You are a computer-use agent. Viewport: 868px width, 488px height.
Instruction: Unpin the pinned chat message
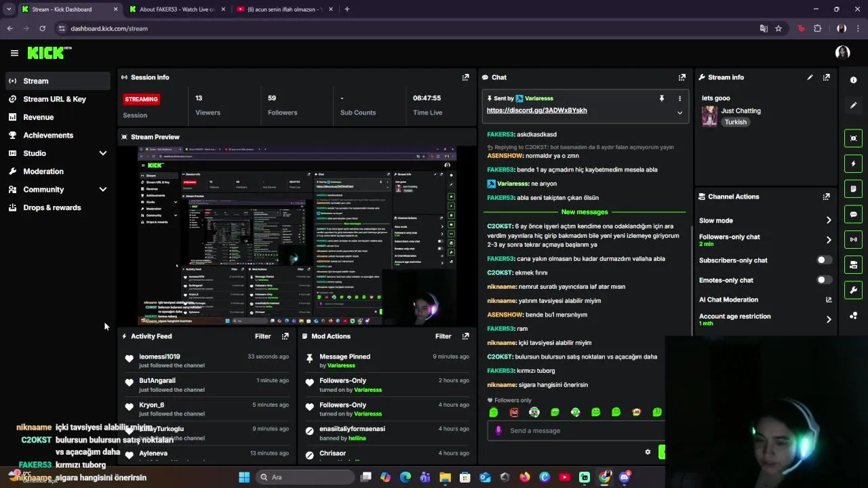[661, 98]
